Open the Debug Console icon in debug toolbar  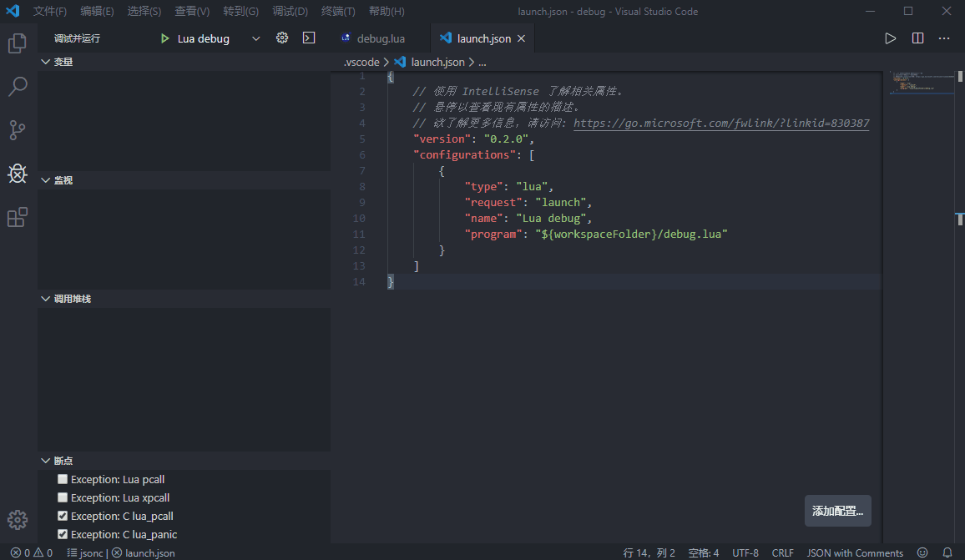click(308, 37)
